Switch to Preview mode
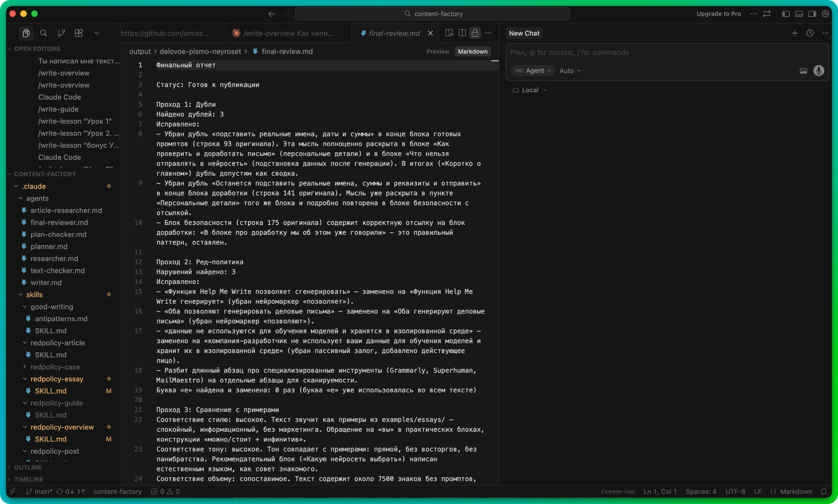Image resolution: width=838 pixels, height=504 pixels. coord(437,52)
